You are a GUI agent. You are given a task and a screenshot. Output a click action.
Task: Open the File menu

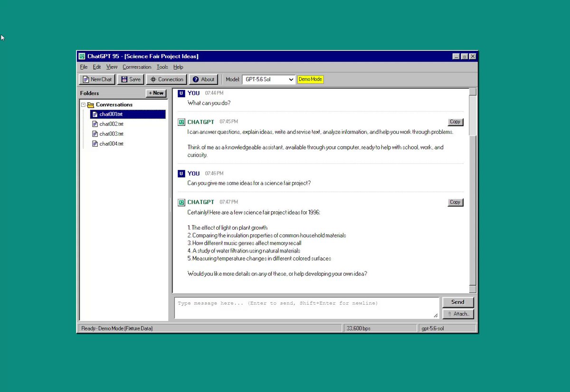point(84,67)
